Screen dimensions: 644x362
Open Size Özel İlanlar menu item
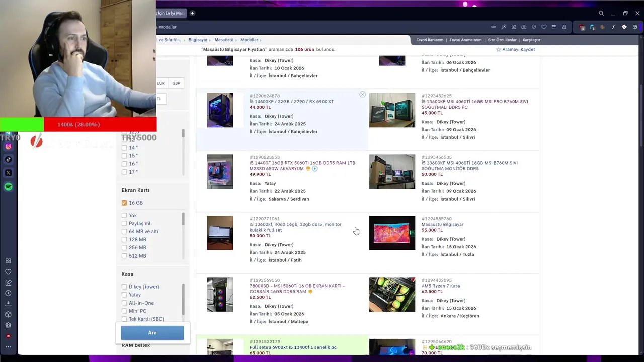point(502,40)
